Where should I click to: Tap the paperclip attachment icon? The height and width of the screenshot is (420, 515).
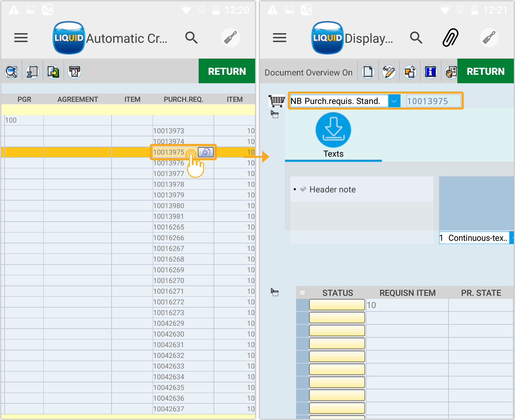click(x=450, y=37)
